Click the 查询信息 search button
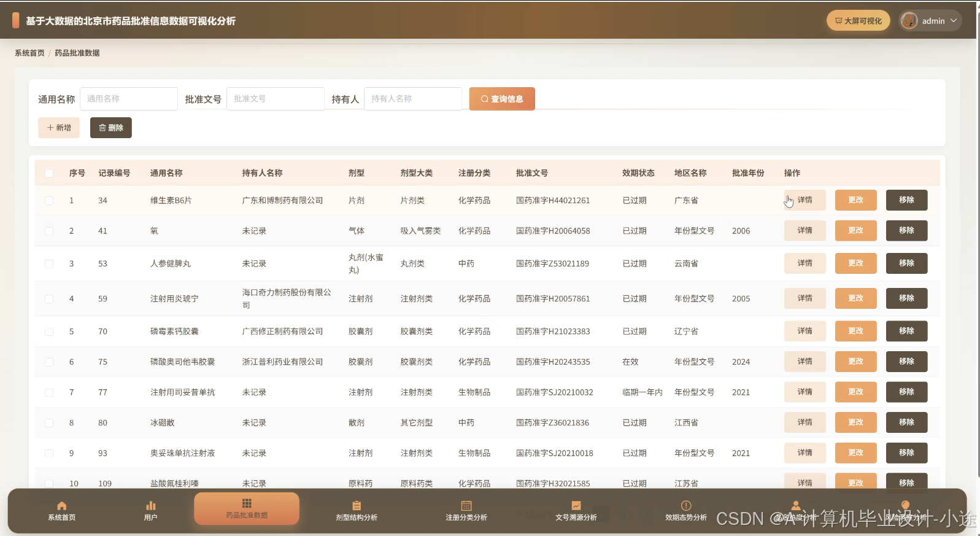 502,99
